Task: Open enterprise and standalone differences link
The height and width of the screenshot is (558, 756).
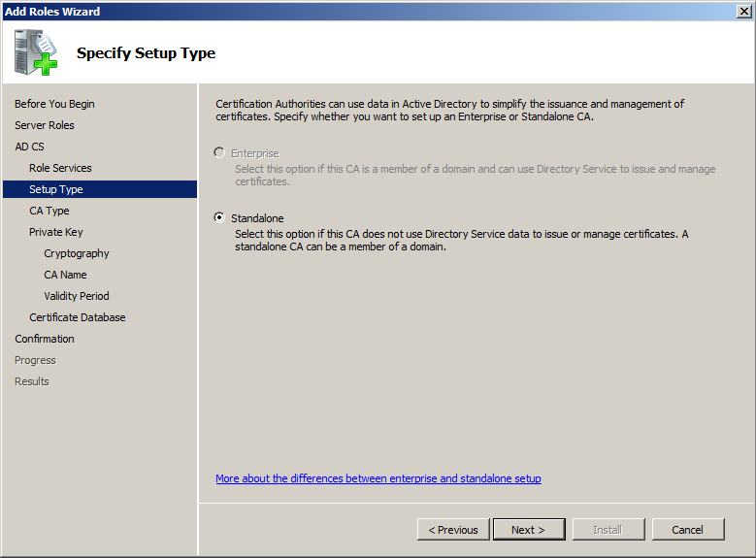Action: pos(378,478)
